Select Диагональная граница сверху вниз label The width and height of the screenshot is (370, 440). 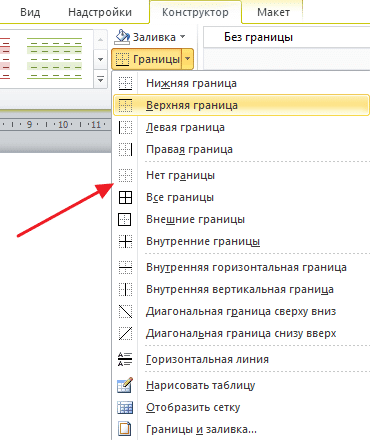(x=241, y=311)
